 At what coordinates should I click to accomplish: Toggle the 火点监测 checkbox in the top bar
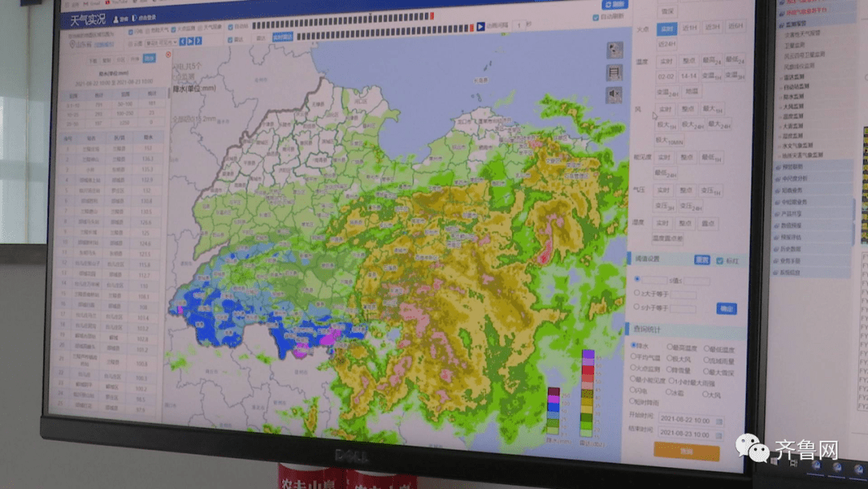(174, 29)
